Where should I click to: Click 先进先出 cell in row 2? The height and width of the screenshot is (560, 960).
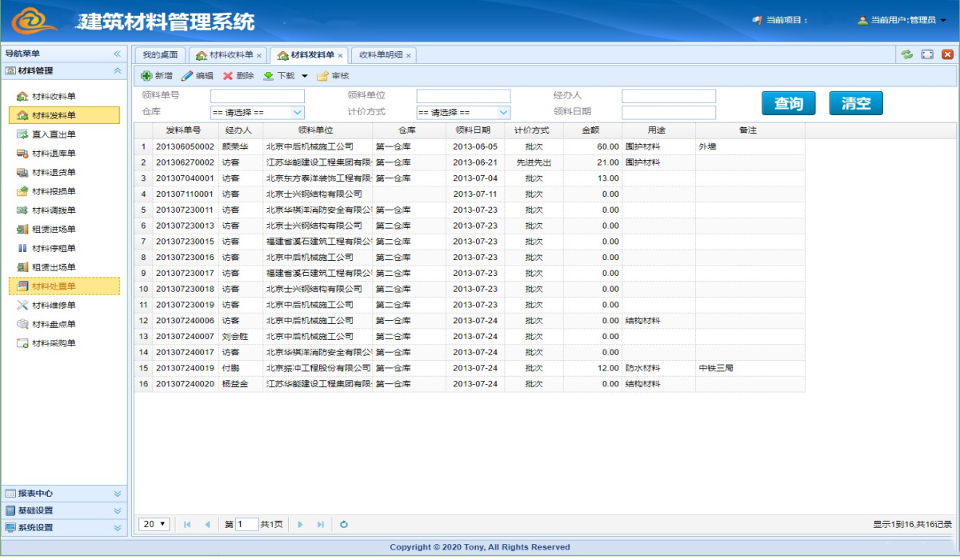click(534, 162)
